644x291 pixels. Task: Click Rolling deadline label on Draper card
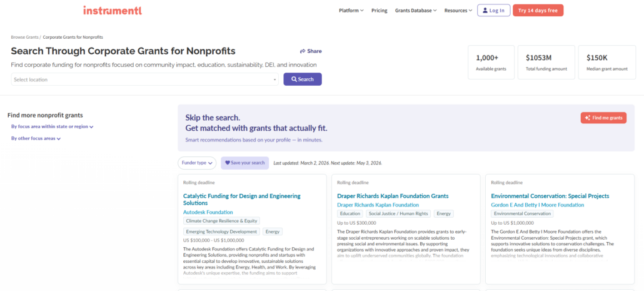pos(353,183)
